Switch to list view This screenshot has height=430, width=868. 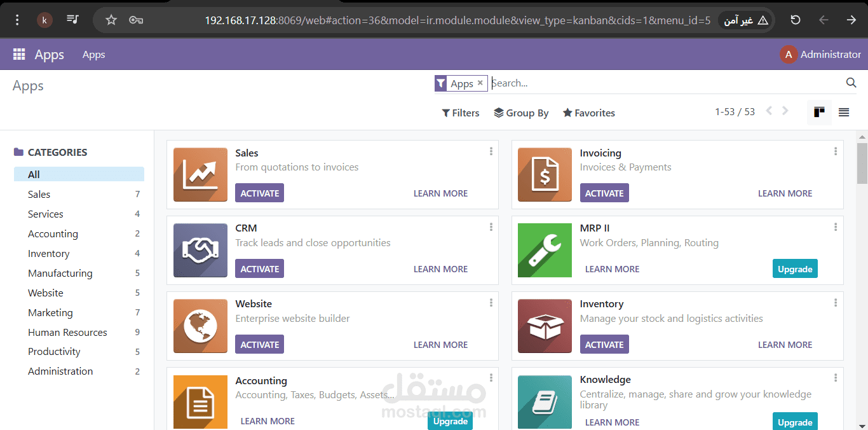(844, 113)
